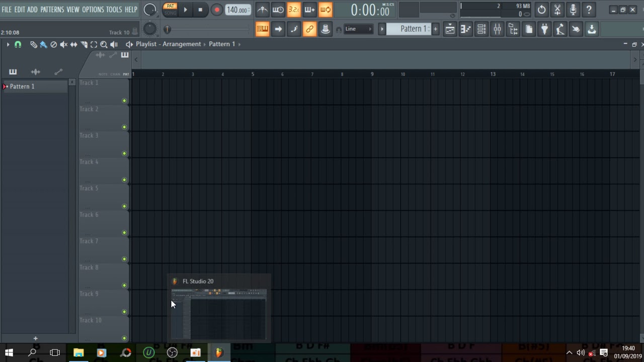Click the 140.000 tempo field
Image resolution: width=644 pixels, height=362 pixels.
pyautogui.click(x=237, y=10)
